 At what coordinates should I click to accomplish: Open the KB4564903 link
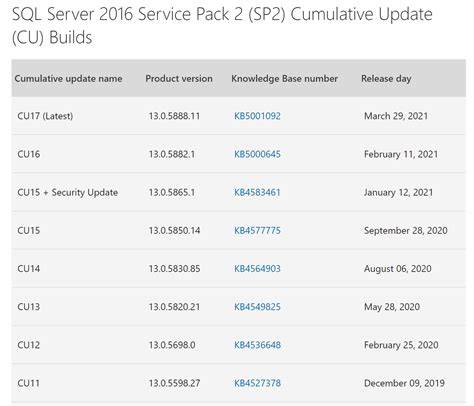point(257,268)
